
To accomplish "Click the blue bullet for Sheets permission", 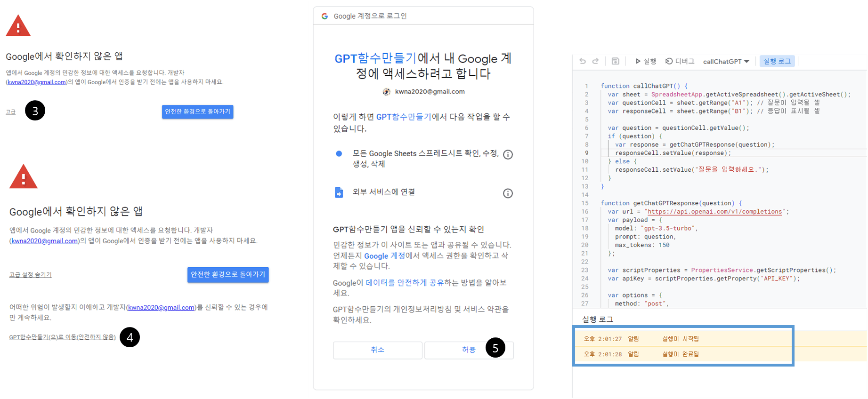I will click(x=339, y=153).
